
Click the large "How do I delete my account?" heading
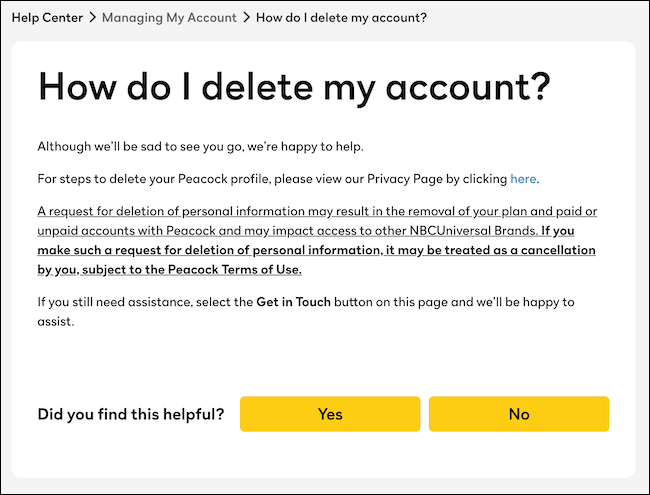click(x=294, y=87)
